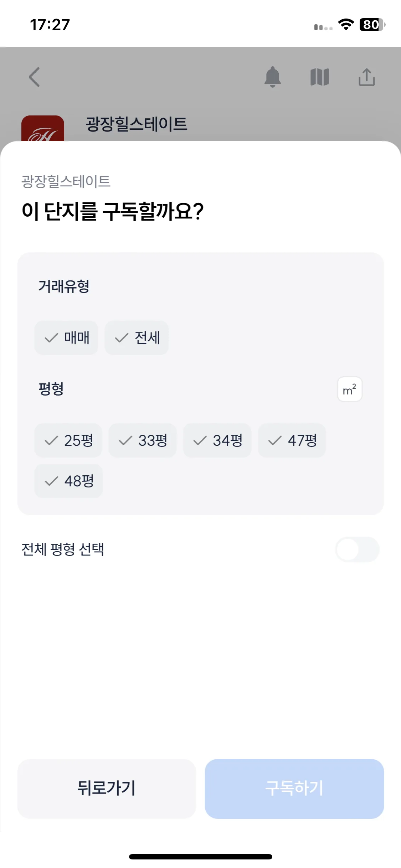Tap the 뒤로가기 button

[x=107, y=789]
